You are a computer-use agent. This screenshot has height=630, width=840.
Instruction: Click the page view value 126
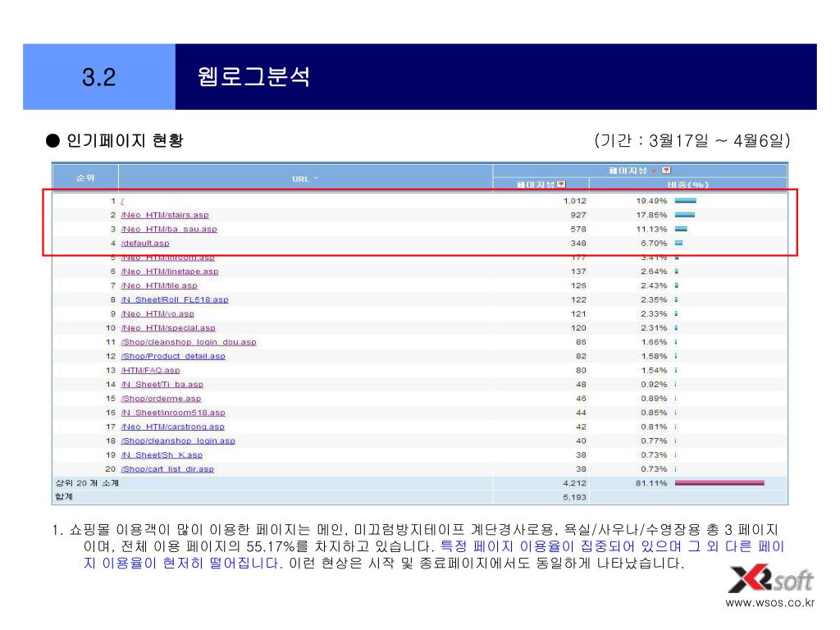pos(578,285)
